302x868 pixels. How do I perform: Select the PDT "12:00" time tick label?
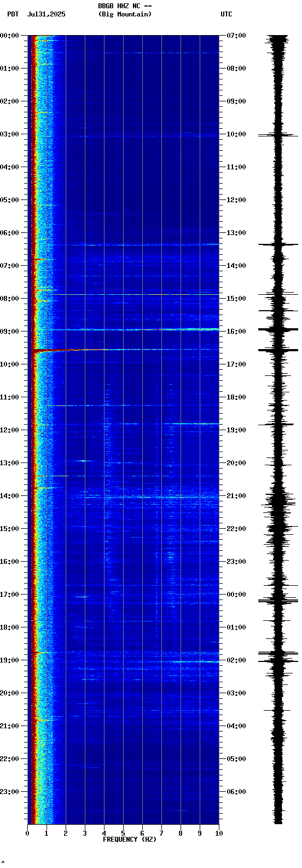9,430
